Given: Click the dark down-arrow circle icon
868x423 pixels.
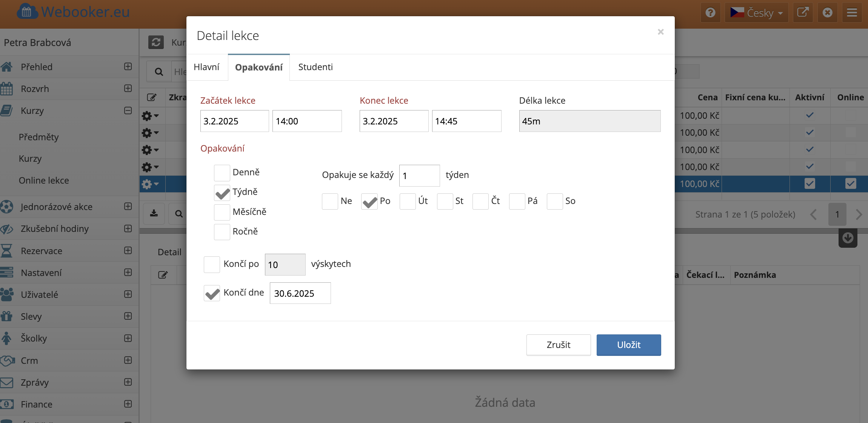Looking at the screenshot, I should pos(848,238).
